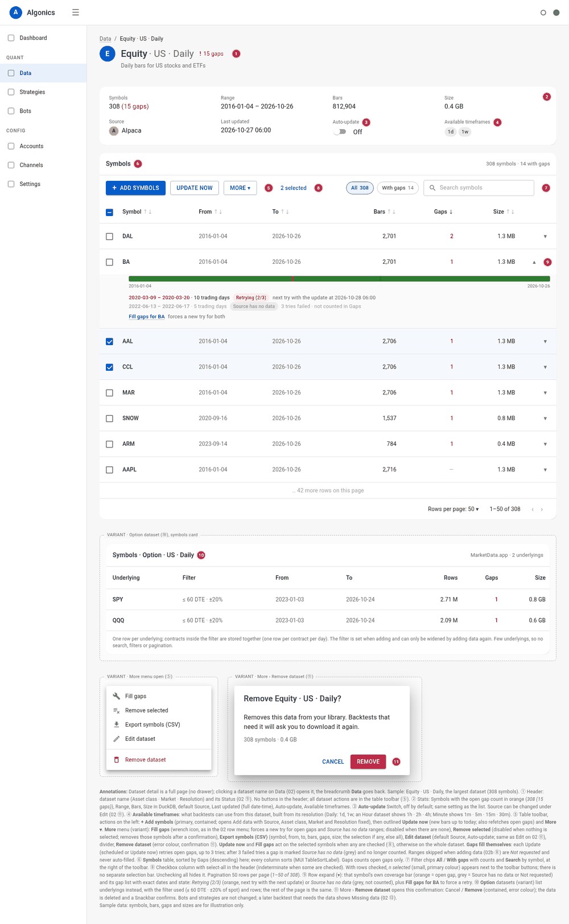
Task: Uncheck the CCL row checkbox
Action: (110, 367)
